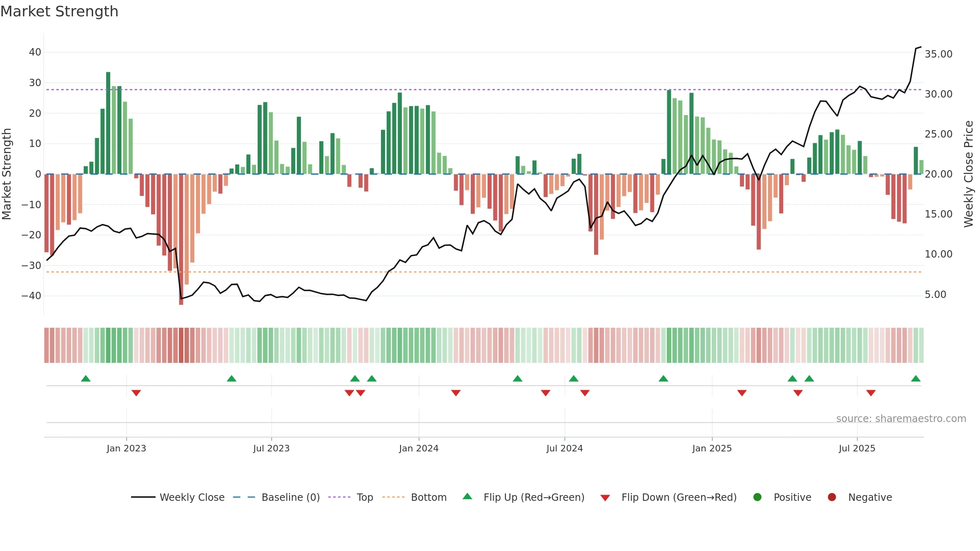The image size is (980, 551).
Task: Click the Jul 2025 x-axis label
Action: [x=857, y=448]
